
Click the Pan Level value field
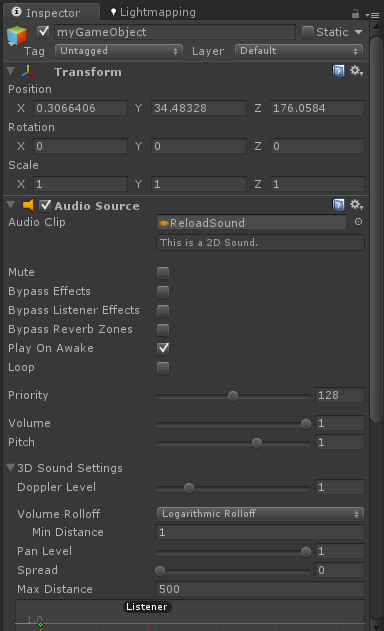pyautogui.click(x=340, y=551)
